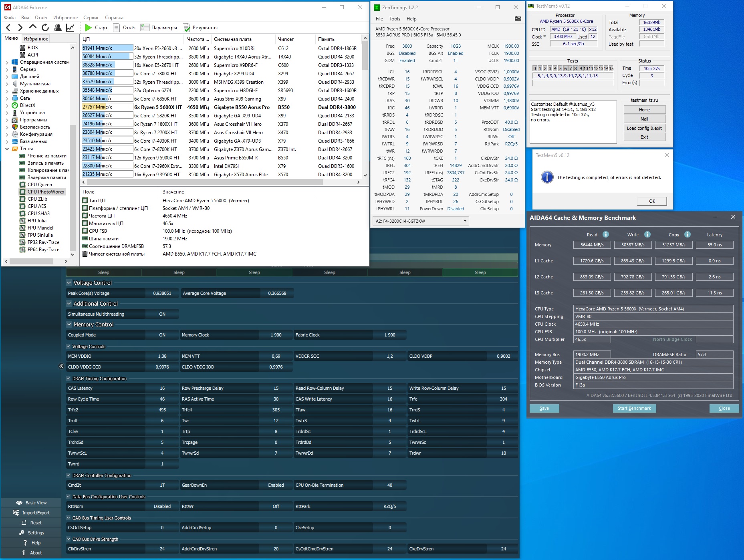
Task: Click the info icon next to Write
Action: (647, 234)
